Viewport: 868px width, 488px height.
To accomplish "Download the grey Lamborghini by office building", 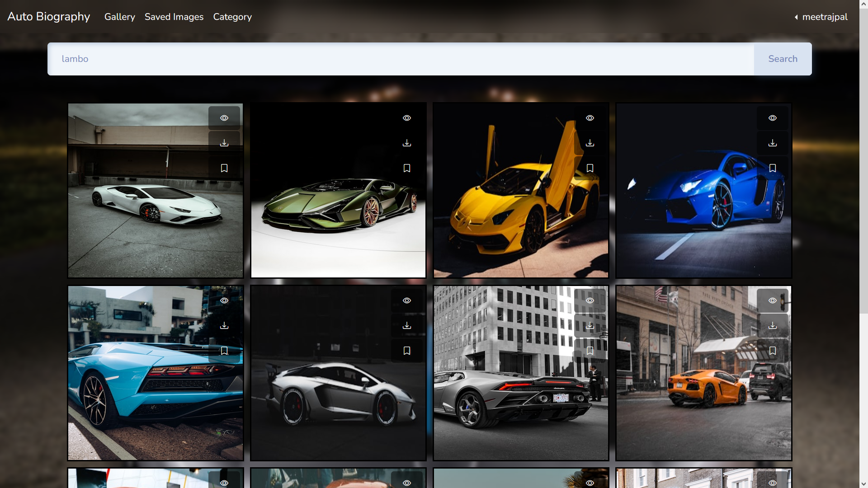I will pyautogui.click(x=590, y=326).
